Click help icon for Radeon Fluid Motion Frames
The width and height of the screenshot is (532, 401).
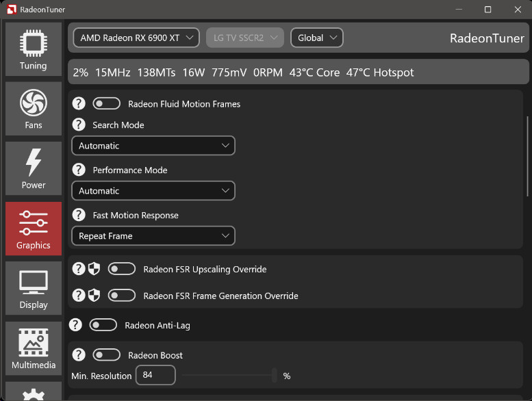tap(79, 104)
